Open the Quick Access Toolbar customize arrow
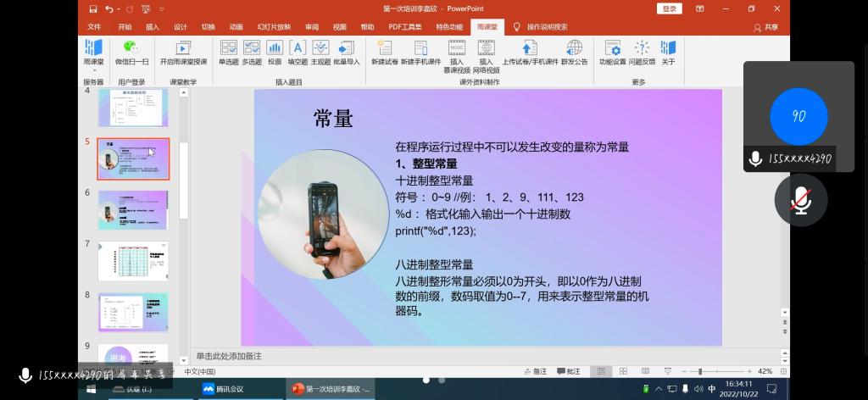Image resolution: width=868 pixels, height=400 pixels. (162, 8)
